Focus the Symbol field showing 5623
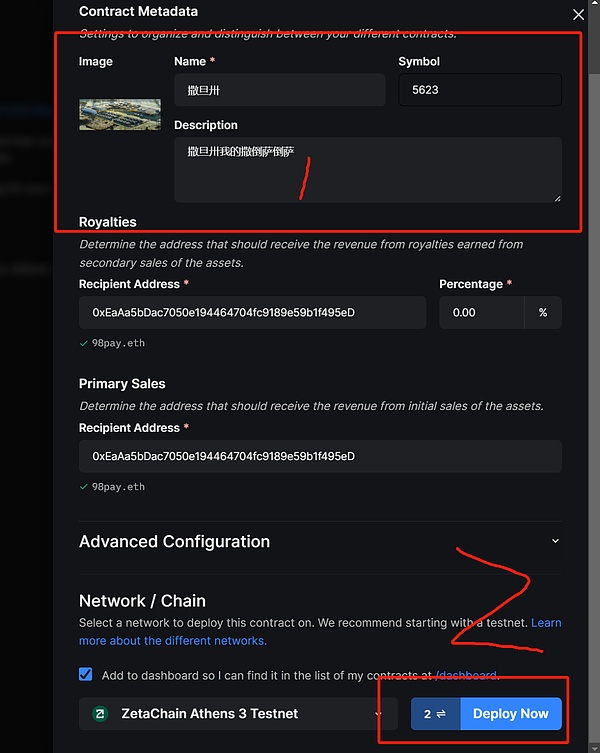This screenshot has height=753, width=600. pos(480,90)
